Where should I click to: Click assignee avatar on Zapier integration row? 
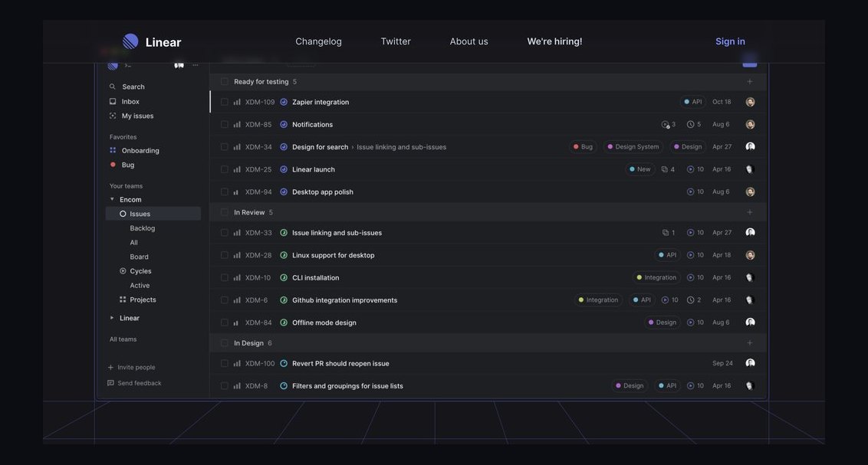click(x=750, y=102)
